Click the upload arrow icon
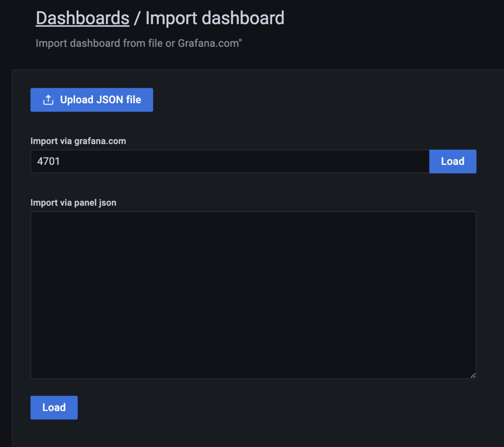Image resolution: width=504 pixels, height=447 pixels. (48, 100)
